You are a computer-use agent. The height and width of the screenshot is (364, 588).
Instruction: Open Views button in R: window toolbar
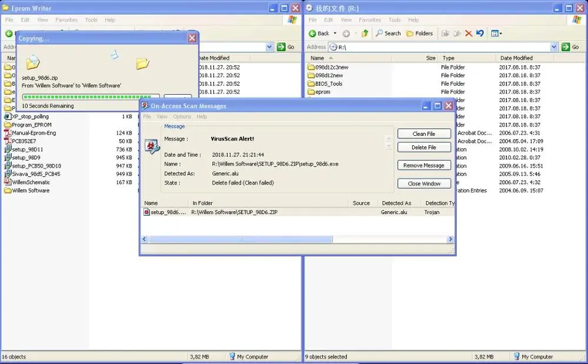point(496,34)
